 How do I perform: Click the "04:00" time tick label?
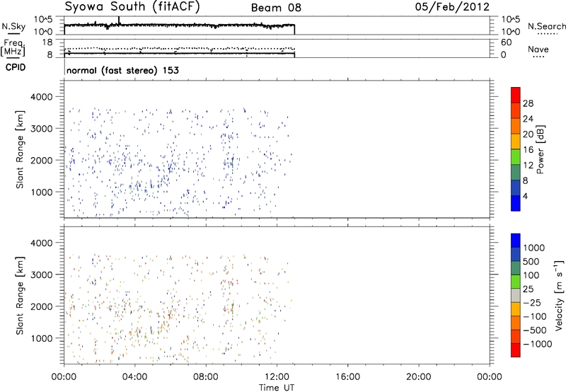(134, 377)
